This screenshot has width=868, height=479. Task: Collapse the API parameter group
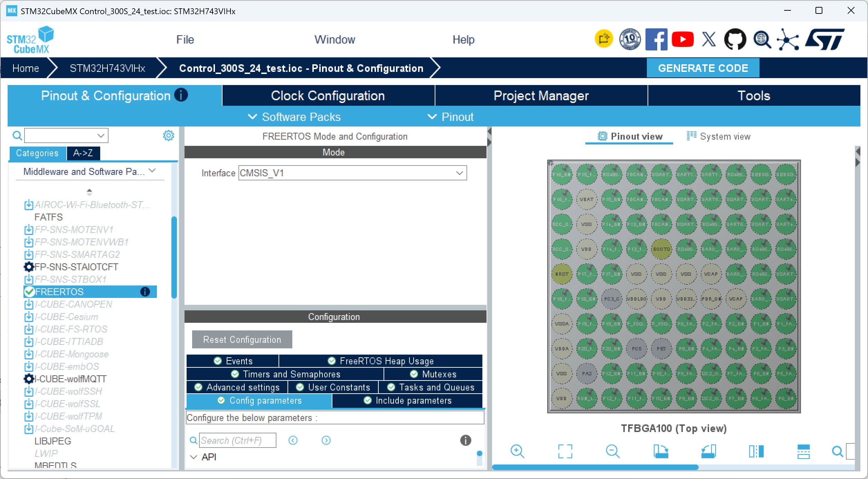pos(194,457)
